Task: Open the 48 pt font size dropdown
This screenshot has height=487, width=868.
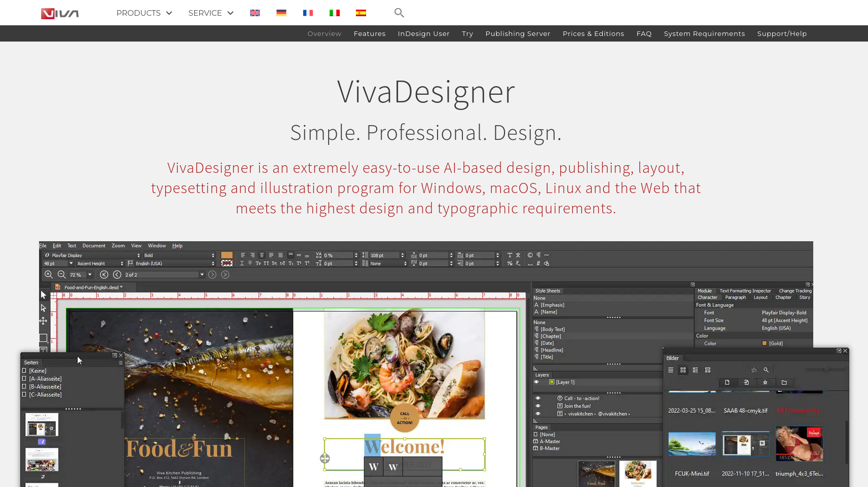Action: [58, 264]
